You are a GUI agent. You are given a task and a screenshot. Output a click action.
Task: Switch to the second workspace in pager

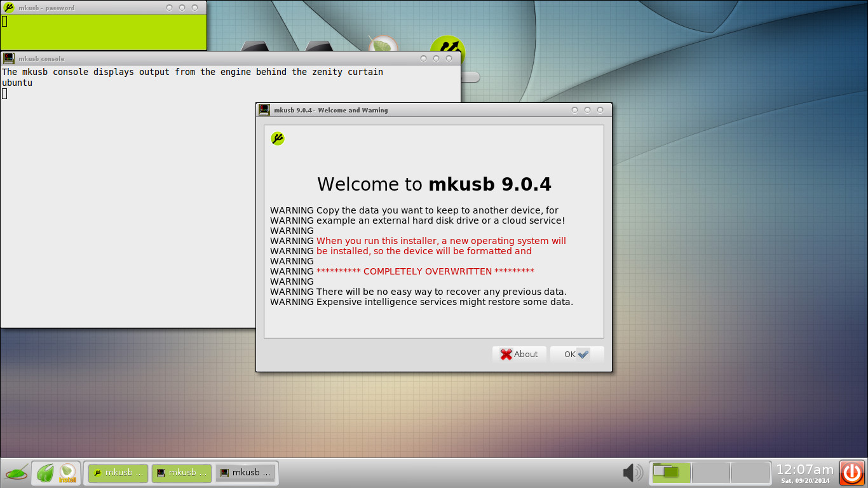click(711, 473)
